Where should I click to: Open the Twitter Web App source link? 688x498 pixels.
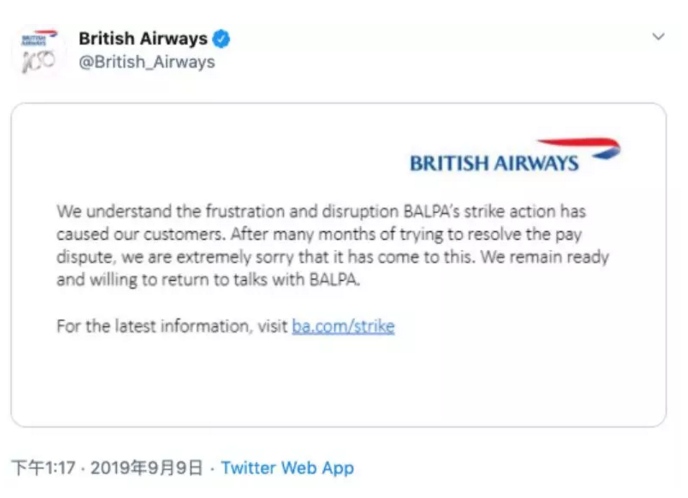tap(287, 467)
